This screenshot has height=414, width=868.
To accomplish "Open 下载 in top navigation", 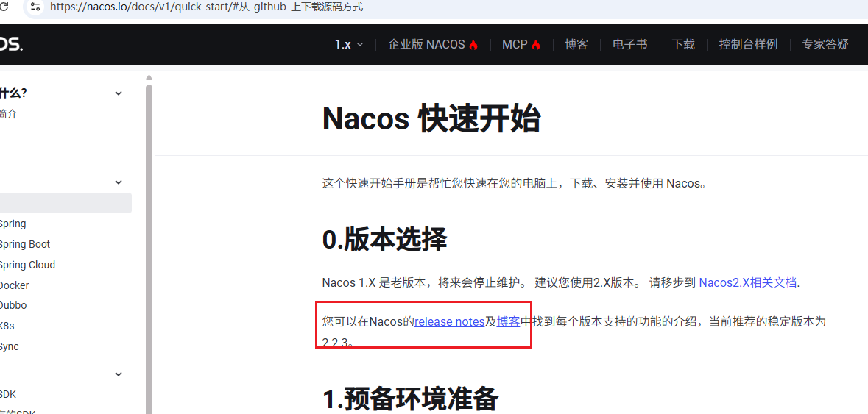I will click(x=683, y=45).
